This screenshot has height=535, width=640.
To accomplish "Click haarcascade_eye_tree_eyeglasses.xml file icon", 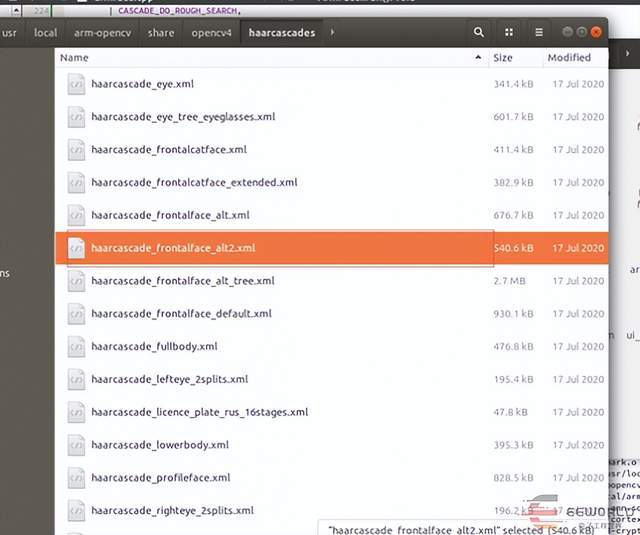I will [x=77, y=117].
